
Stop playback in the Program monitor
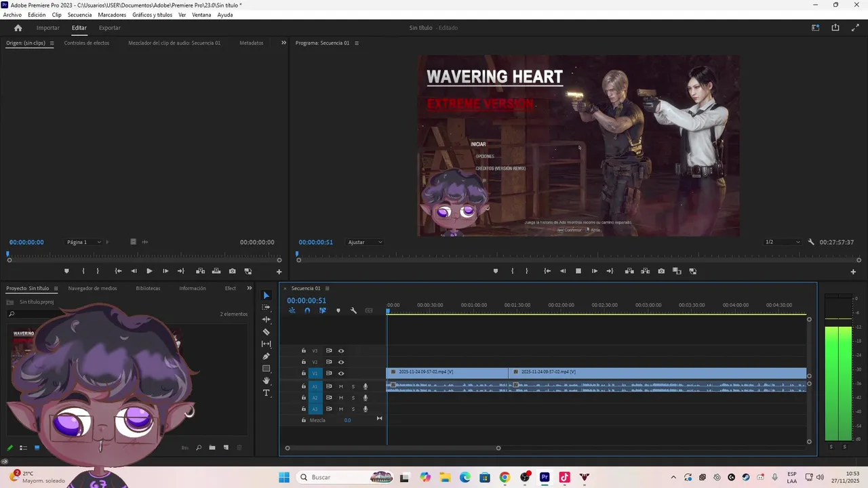[578, 271]
